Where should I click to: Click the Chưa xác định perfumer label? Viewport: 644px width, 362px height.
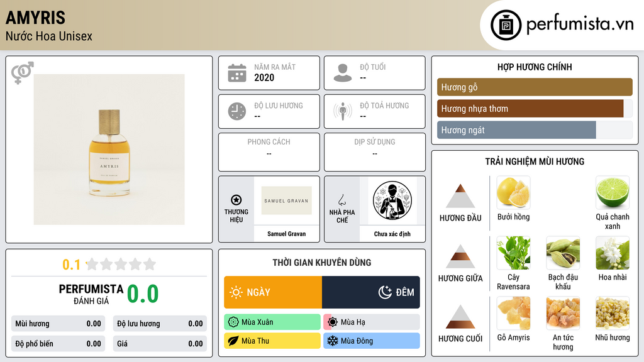pyautogui.click(x=392, y=234)
